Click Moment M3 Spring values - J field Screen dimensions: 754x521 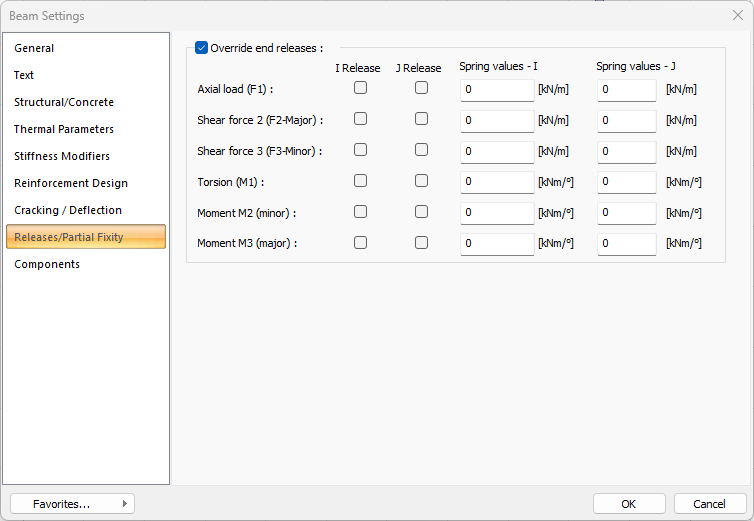click(x=627, y=244)
